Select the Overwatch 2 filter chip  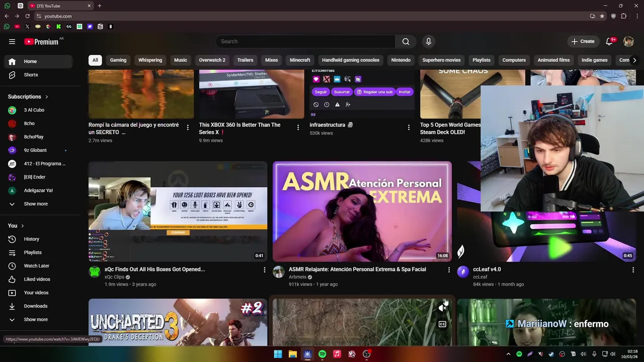click(x=212, y=60)
